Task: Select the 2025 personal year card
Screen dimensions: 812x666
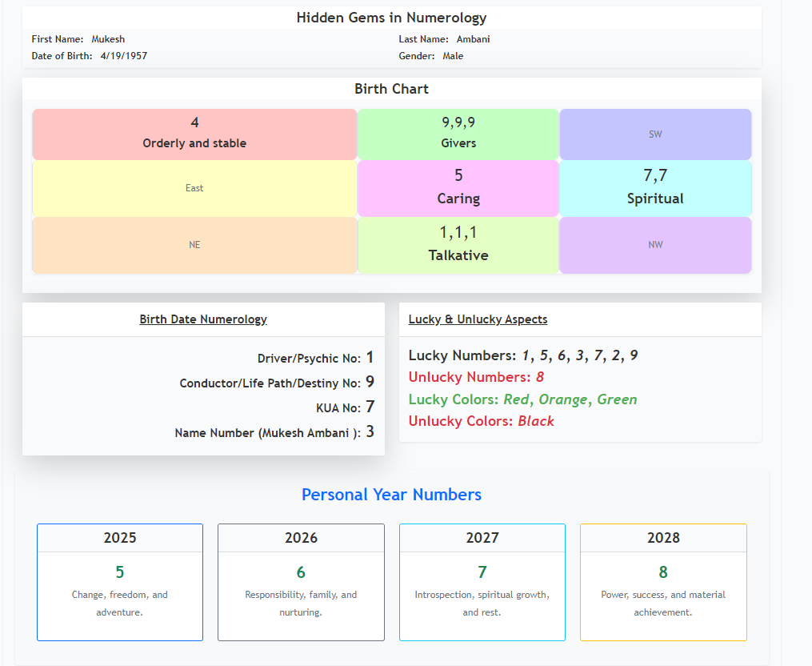Action: tap(120, 582)
